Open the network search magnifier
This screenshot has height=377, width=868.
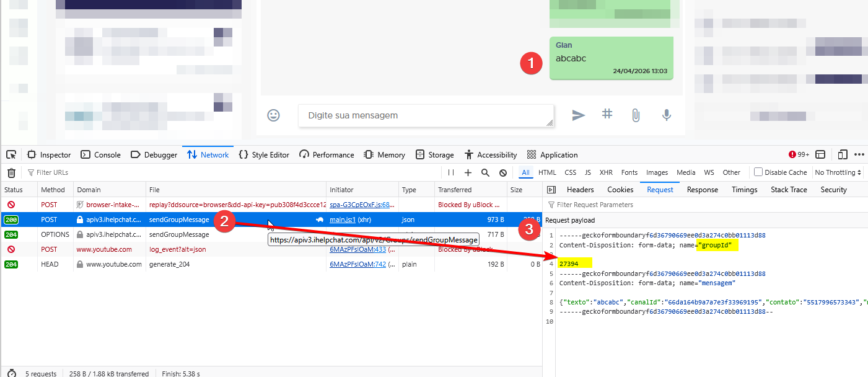tap(485, 172)
